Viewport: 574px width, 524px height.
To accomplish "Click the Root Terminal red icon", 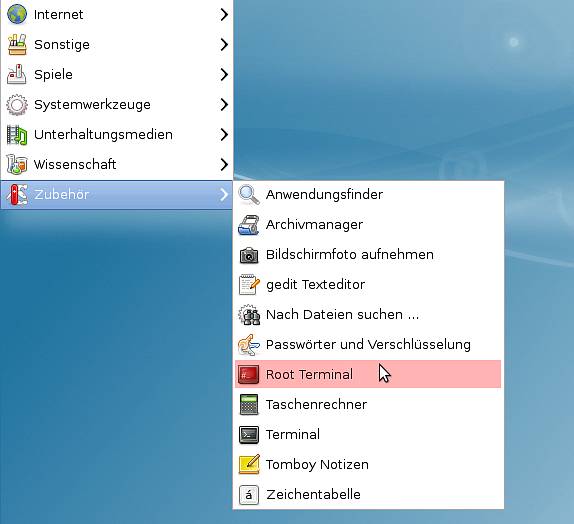I will click(249, 374).
